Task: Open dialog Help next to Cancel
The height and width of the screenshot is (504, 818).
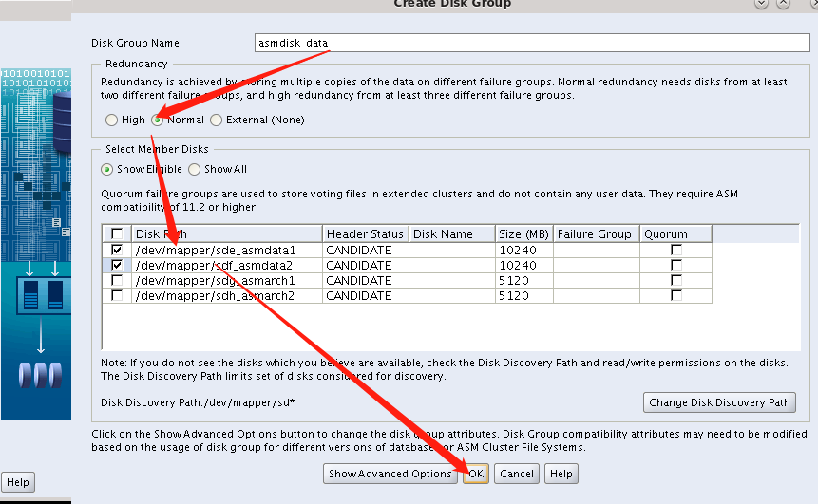Action: (x=561, y=474)
